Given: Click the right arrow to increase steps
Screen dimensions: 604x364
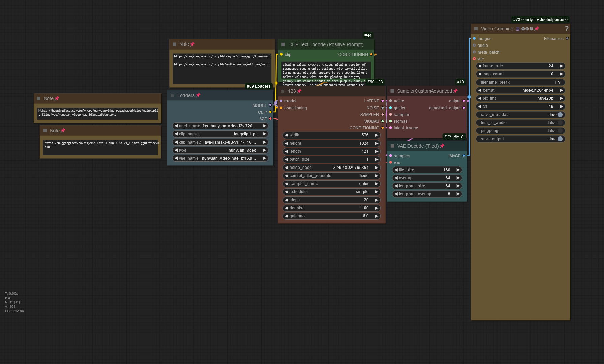Looking at the screenshot, I should 376,200.
